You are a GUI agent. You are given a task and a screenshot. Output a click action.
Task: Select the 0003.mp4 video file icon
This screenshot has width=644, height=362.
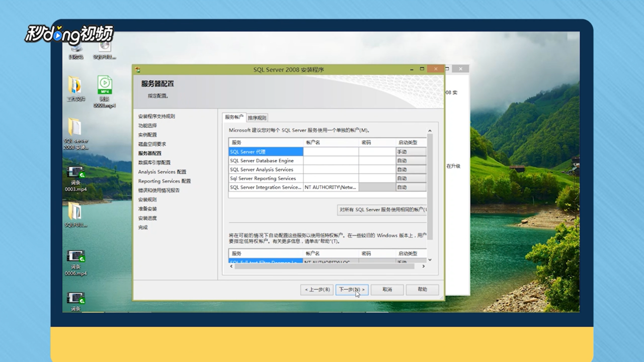coord(75,178)
